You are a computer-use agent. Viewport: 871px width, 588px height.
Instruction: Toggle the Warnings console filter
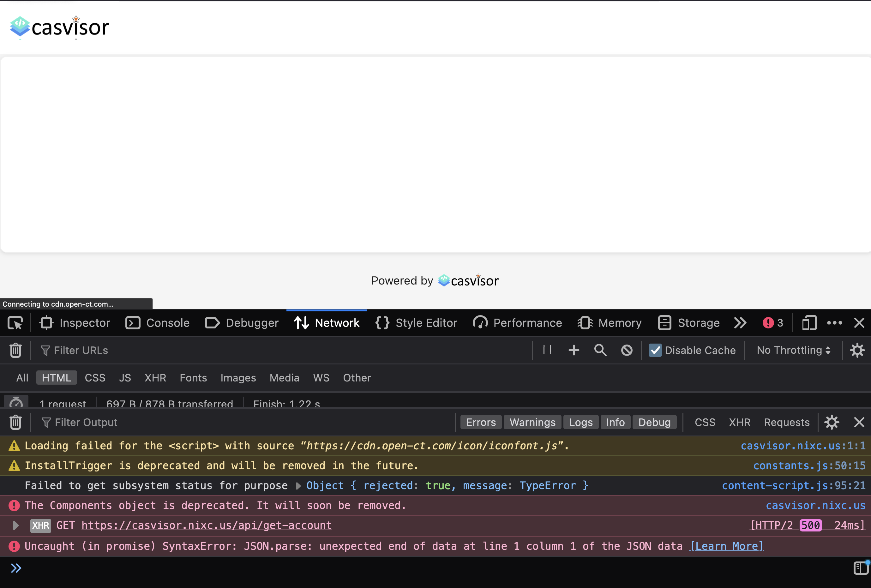(x=532, y=422)
